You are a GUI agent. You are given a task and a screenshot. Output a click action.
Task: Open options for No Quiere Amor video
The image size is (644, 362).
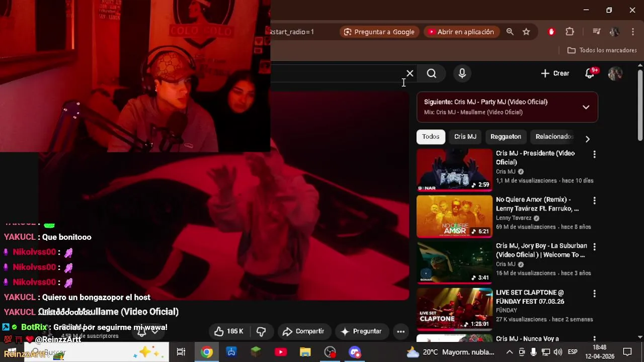coord(594,201)
